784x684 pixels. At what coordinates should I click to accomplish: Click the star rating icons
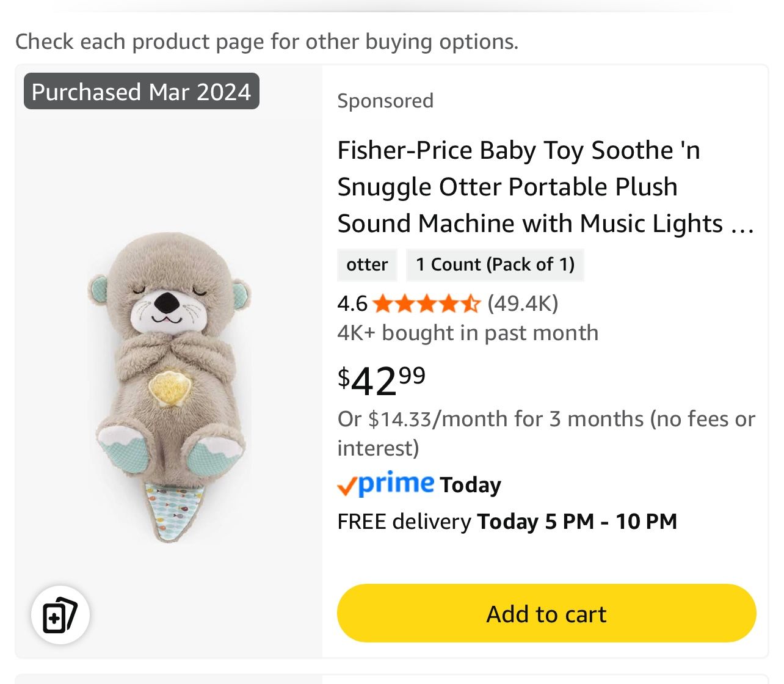[426, 303]
